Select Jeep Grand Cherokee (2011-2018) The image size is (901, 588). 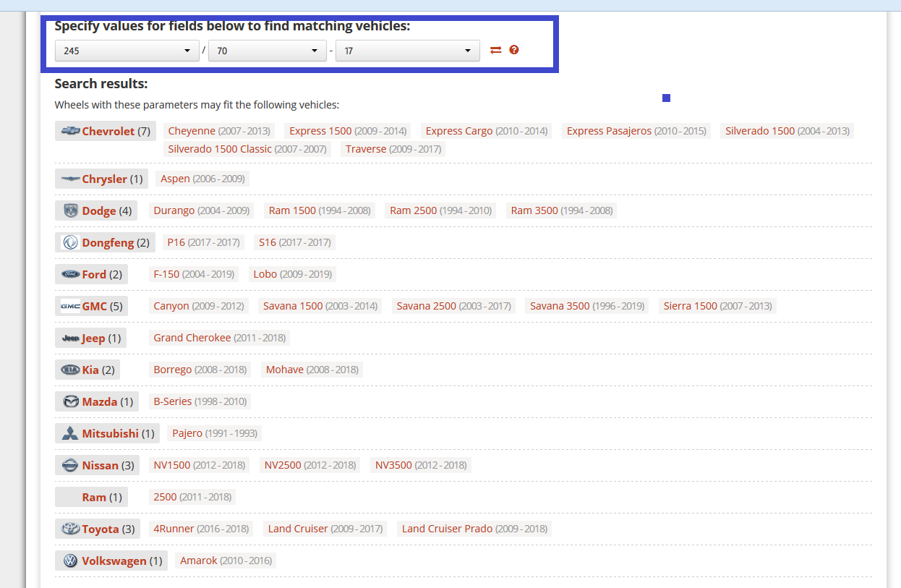tap(220, 338)
